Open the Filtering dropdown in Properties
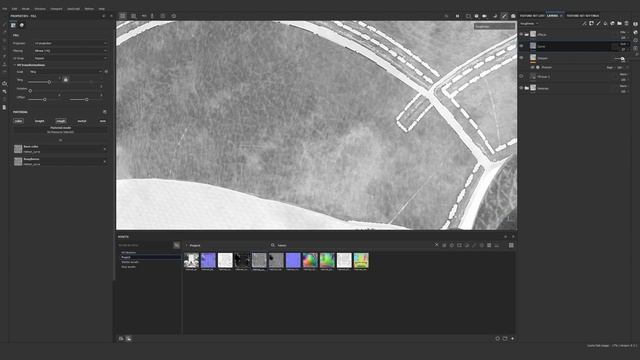This screenshot has height=360, width=640. point(71,51)
